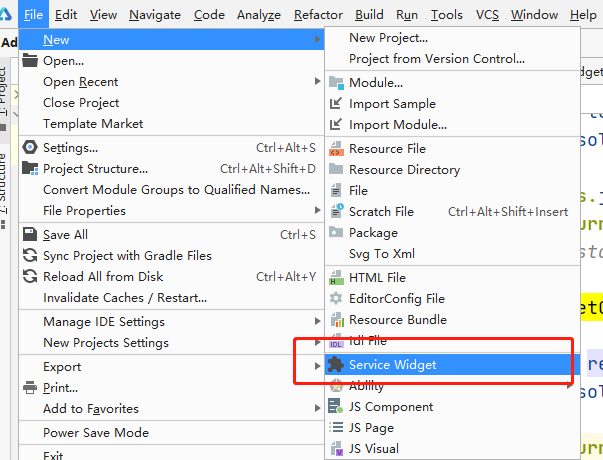Choose Invalidate Caches / Restart
603x460 pixels.
click(x=125, y=298)
